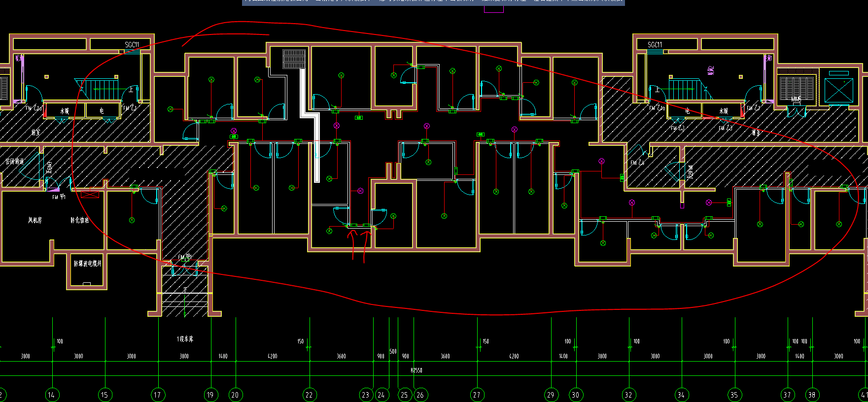This screenshot has width=868, height=402.
Task: Click grid axis bubble 25
Action: (405, 395)
